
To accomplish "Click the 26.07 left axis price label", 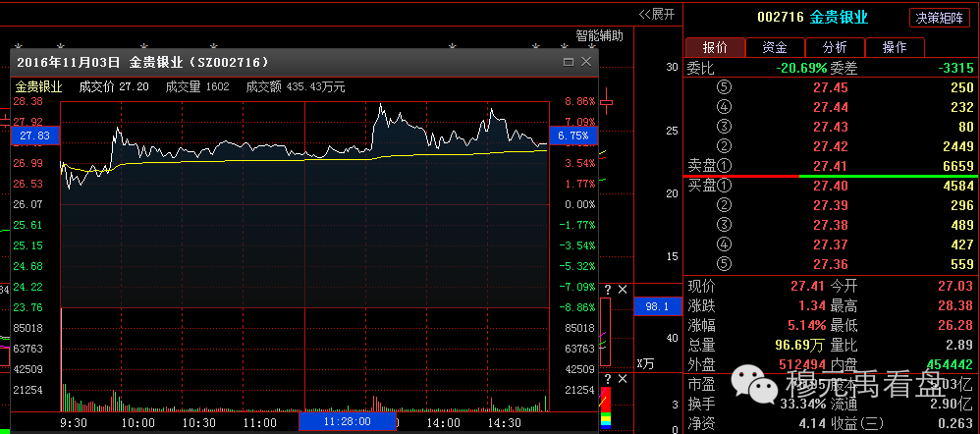I will 27,204.
